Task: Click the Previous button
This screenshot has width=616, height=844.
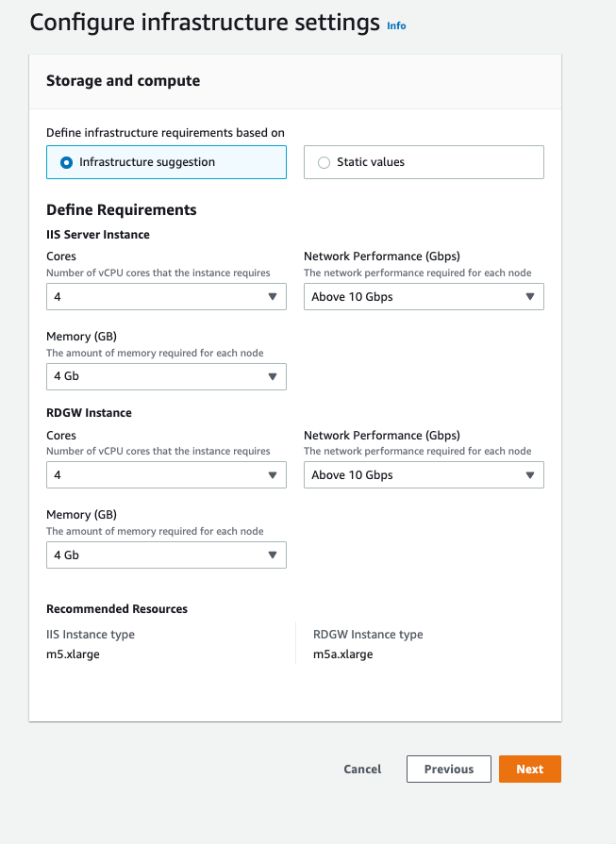Action: coord(448,769)
